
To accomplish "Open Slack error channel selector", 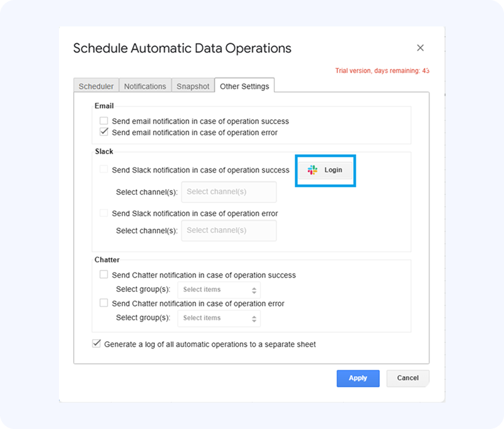I will (229, 230).
